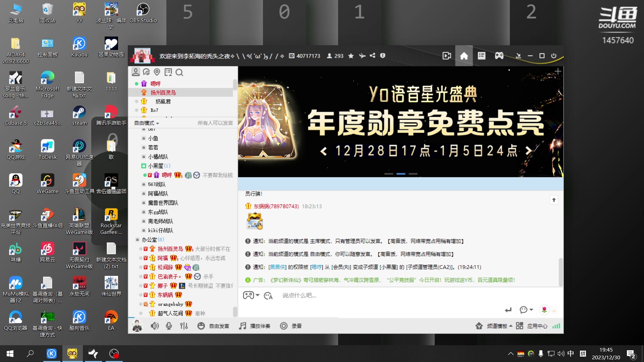Open the 应用中心 app center
Viewport: 644px width, 362px height.
[537, 325]
